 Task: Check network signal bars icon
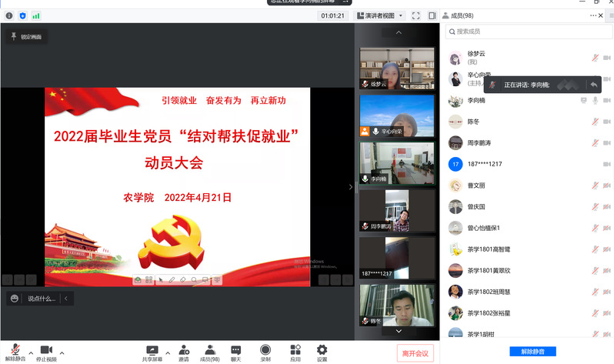point(36,15)
